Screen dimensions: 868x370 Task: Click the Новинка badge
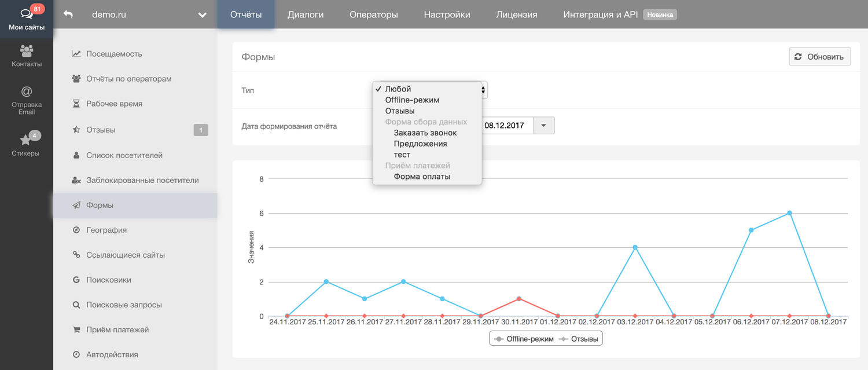pos(660,15)
